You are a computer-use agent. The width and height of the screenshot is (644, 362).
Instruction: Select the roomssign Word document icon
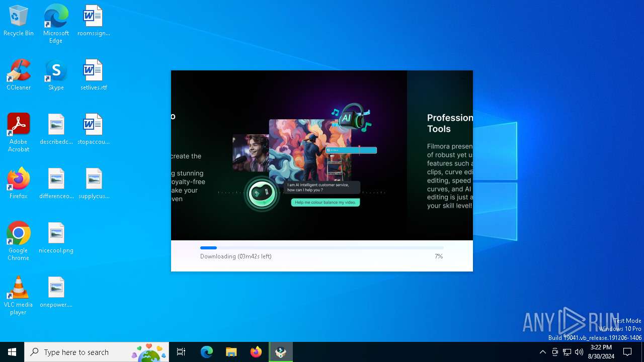tap(94, 21)
